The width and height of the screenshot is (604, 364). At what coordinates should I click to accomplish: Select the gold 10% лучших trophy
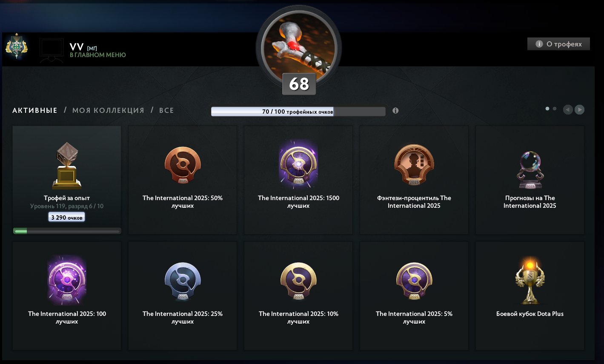tap(298, 281)
